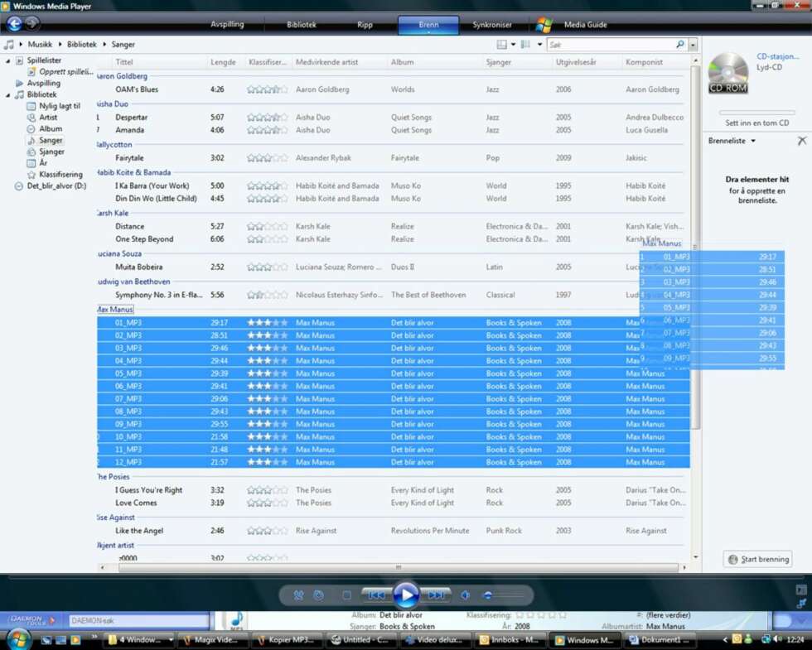Start playback with the round Play button
Image resolution: width=812 pixels, height=650 pixels.
click(406, 595)
